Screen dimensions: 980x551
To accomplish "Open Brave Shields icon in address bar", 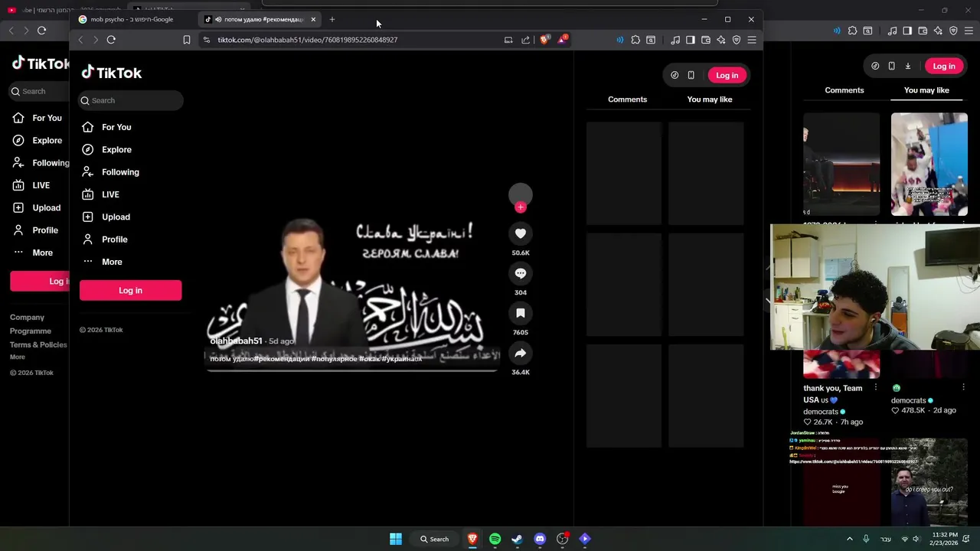I will click(544, 40).
